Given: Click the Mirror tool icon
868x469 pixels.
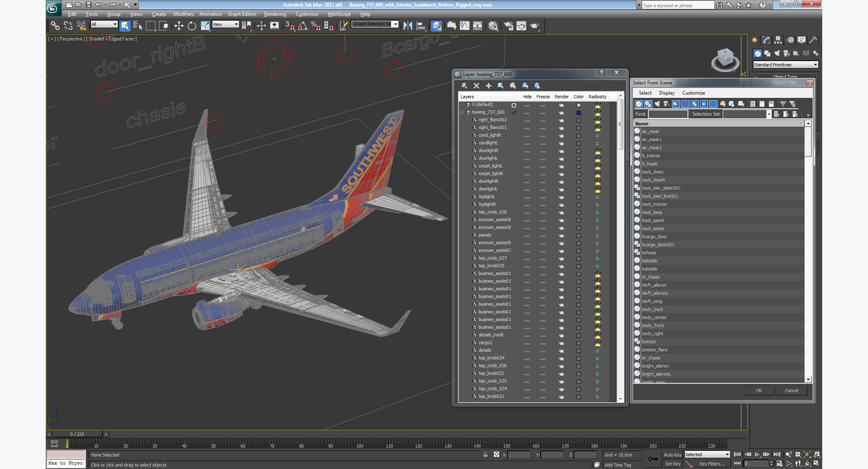Looking at the screenshot, I should (x=408, y=26).
